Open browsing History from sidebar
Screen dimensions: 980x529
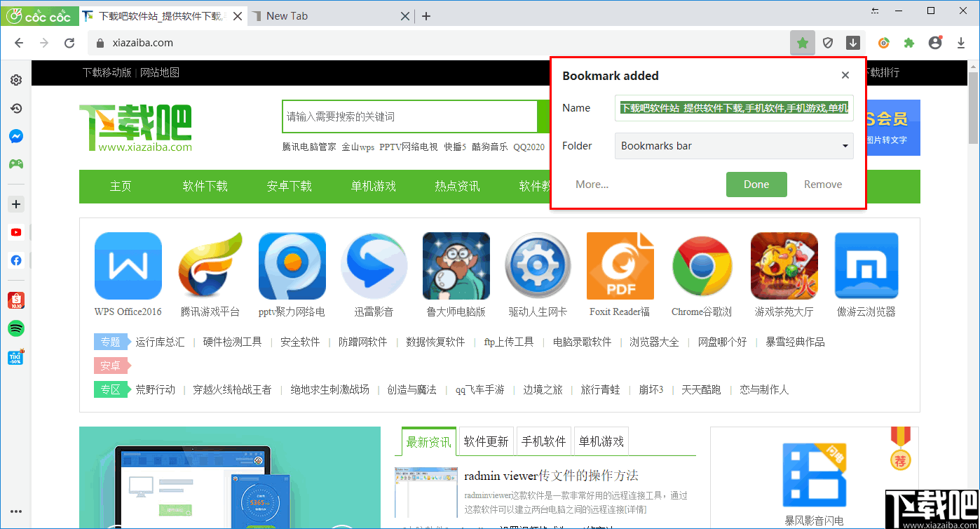15,108
